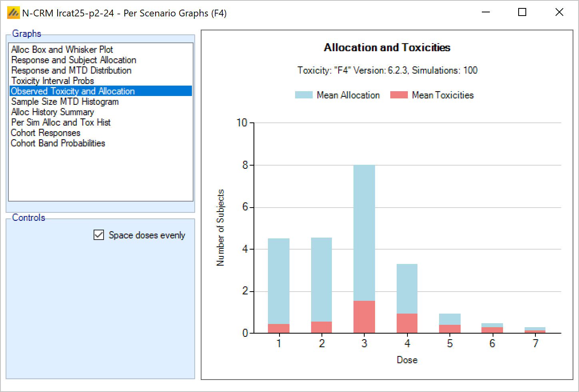This screenshot has height=392, width=579.
Task: Click the Mean Allocation blue legend swatch
Action: [x=303, y=95]
